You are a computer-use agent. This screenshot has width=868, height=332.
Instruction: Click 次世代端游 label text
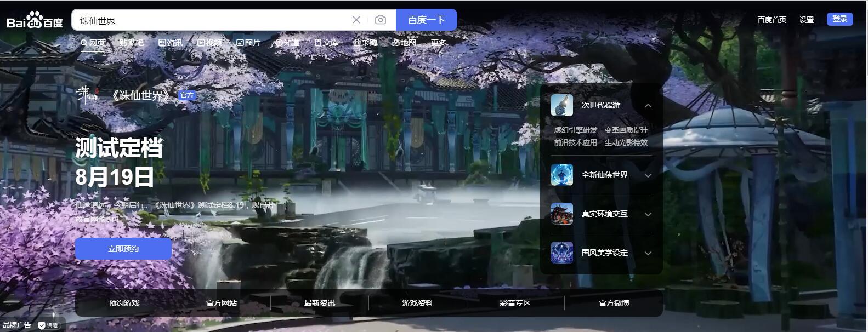click(601, 105)
